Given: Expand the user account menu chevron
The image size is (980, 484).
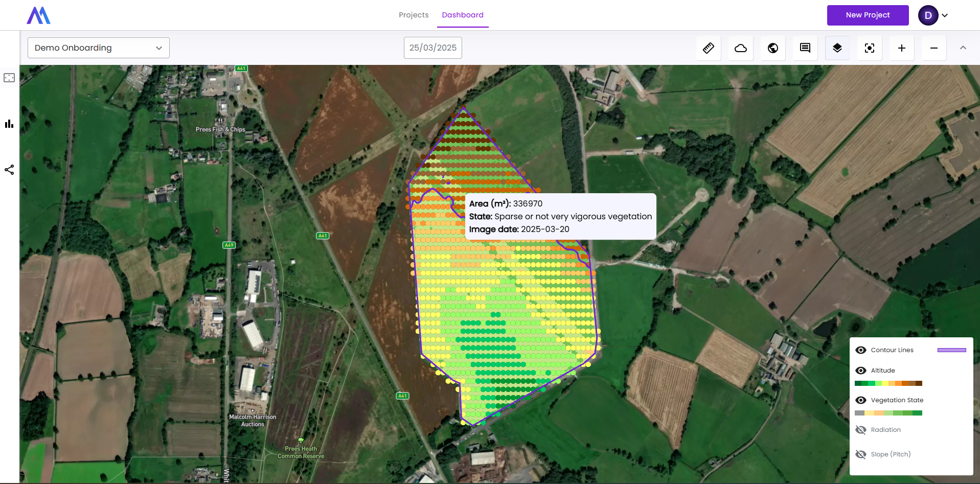Looking at the screenshot, I should [x=945, y=15].
